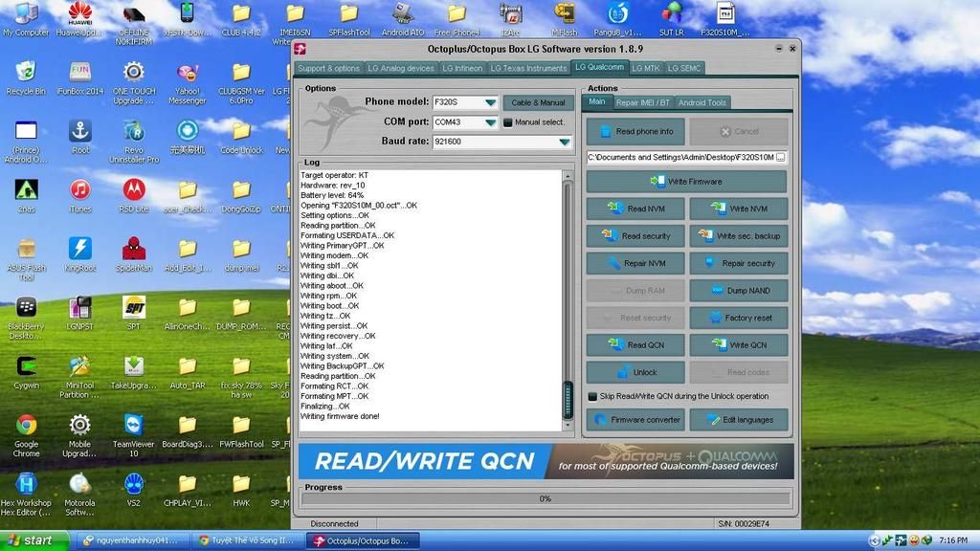This screenshot has height=551, width=980.
Task: Click the Write QCN button
Action: pyautogui.click(x=739, y=344)
